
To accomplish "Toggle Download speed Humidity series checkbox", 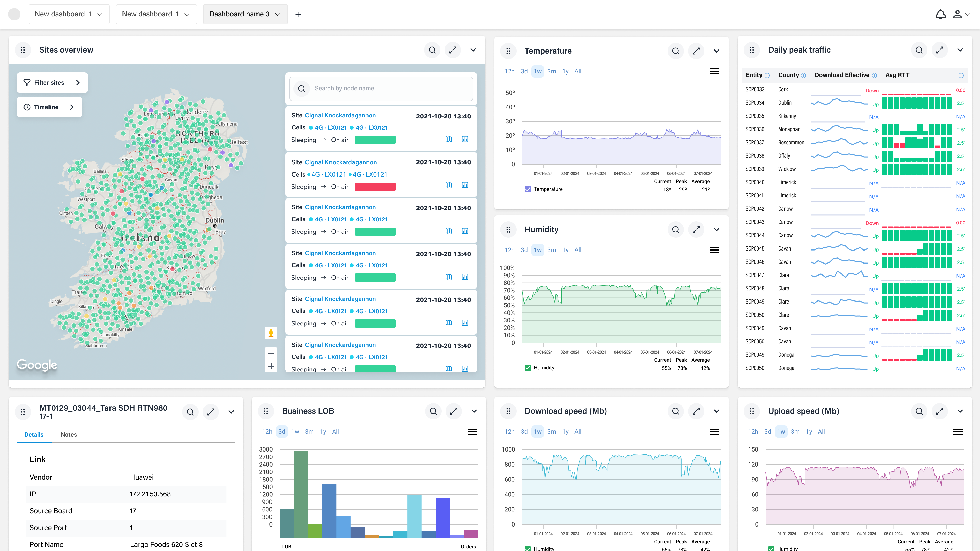I will pyautogui.click(x=528, y=548).
